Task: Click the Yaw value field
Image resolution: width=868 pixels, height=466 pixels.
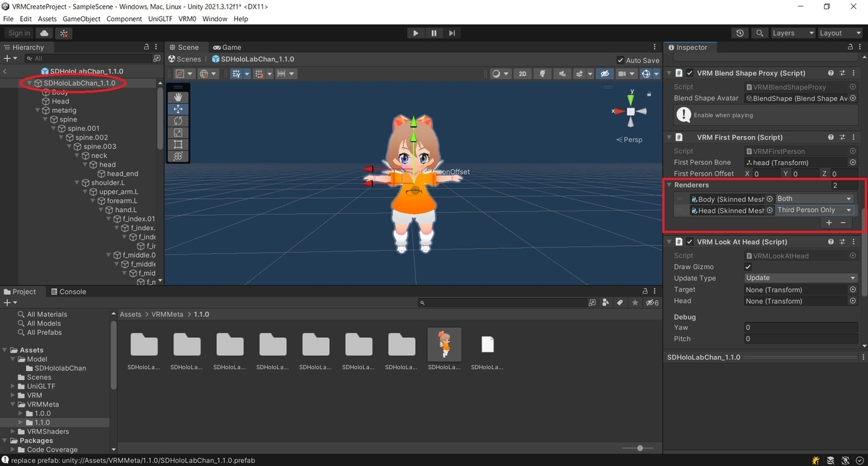Action: pos(801,327)
